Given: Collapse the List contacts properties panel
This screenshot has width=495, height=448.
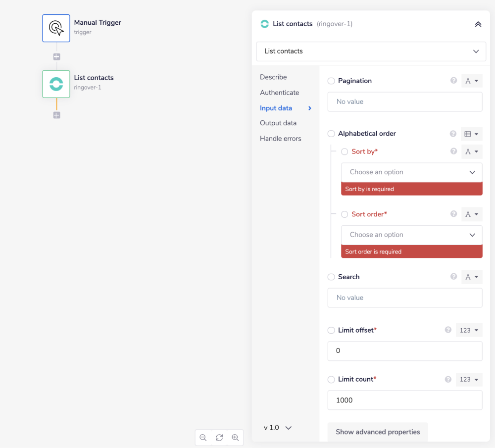Looking at the screenshot, I should 478,24.
